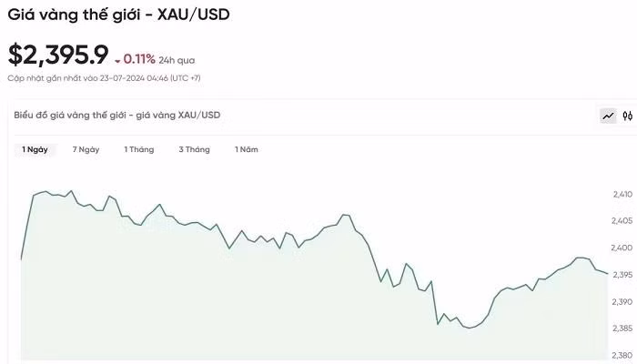637x364 pixels.
Task: Select the 7 Ngày time range
Action: (x=86, y=149)
